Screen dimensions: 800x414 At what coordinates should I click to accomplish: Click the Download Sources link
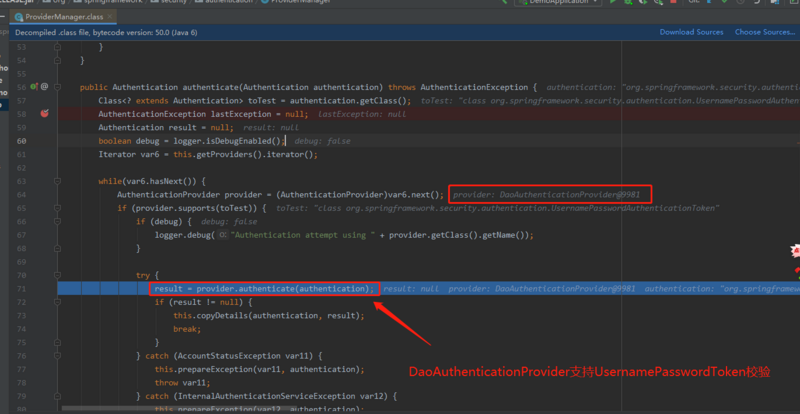(x=691, y=32)
